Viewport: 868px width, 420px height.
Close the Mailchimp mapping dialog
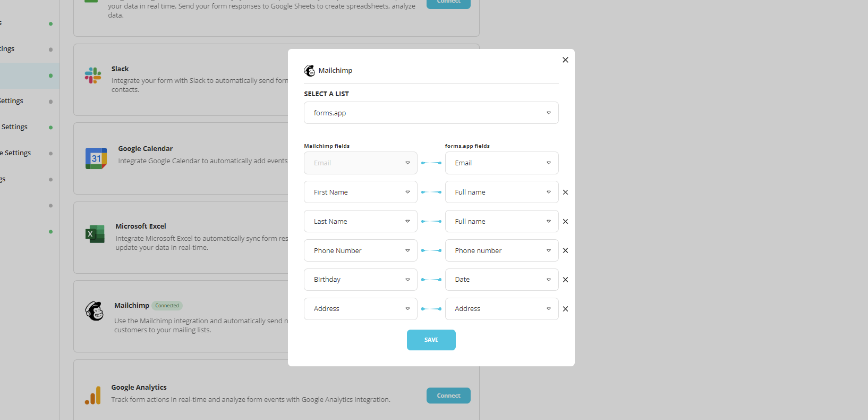pos(565,60)
